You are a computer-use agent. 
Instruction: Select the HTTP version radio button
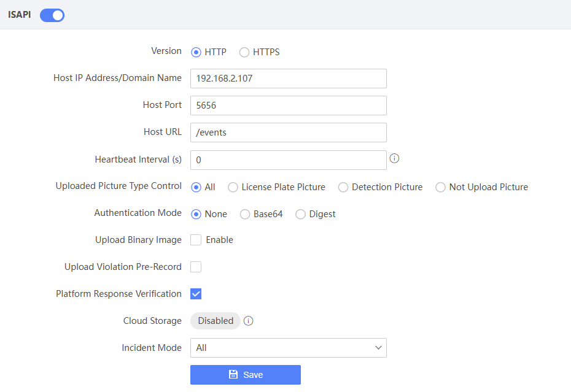tap(196, 52)
